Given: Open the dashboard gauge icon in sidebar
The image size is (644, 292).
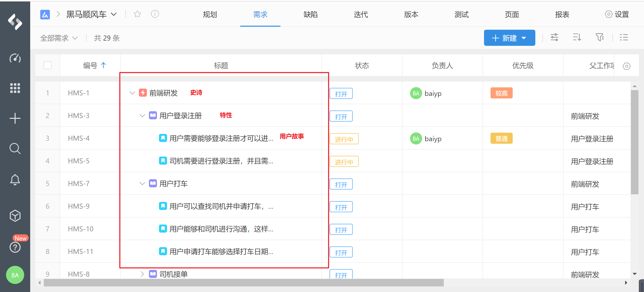Looking at the screenshot, I should 15,58.
